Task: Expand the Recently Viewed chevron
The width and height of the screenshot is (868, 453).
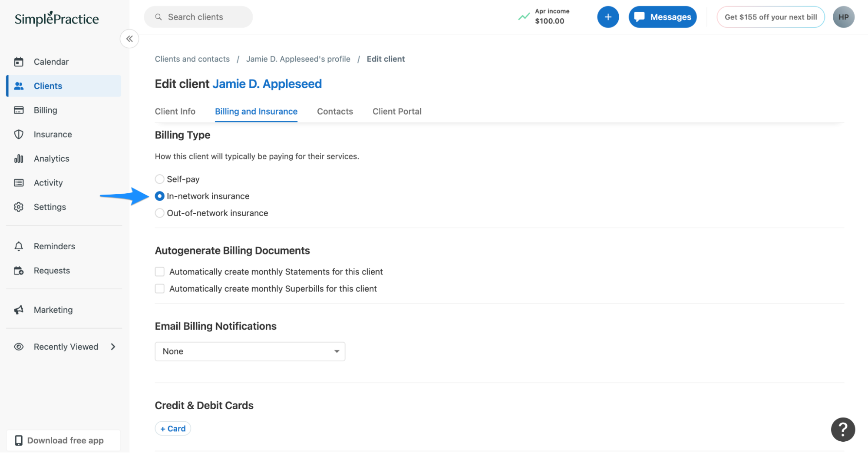Action: [113, 347]
